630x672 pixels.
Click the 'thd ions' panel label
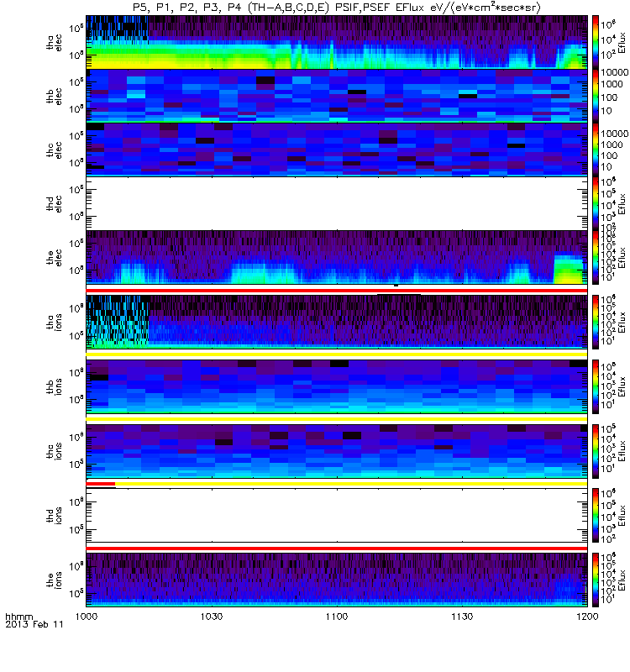54,516
